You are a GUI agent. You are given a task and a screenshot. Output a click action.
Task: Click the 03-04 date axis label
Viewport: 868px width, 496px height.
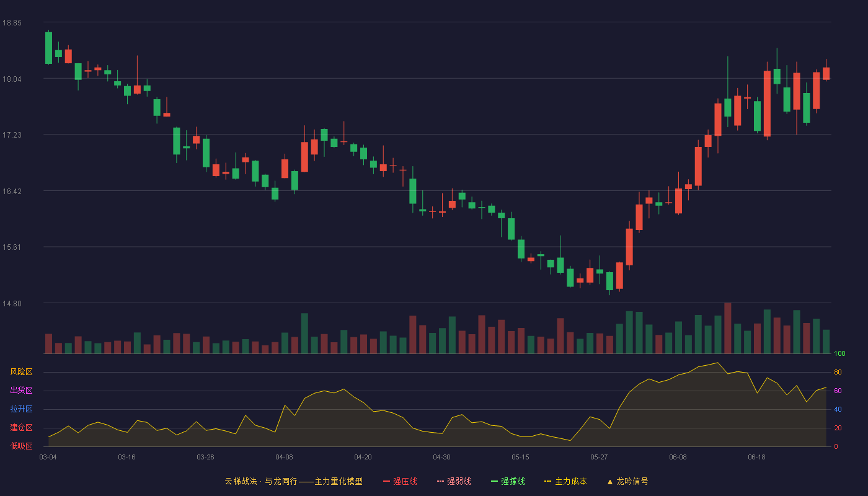click(48, 457)
